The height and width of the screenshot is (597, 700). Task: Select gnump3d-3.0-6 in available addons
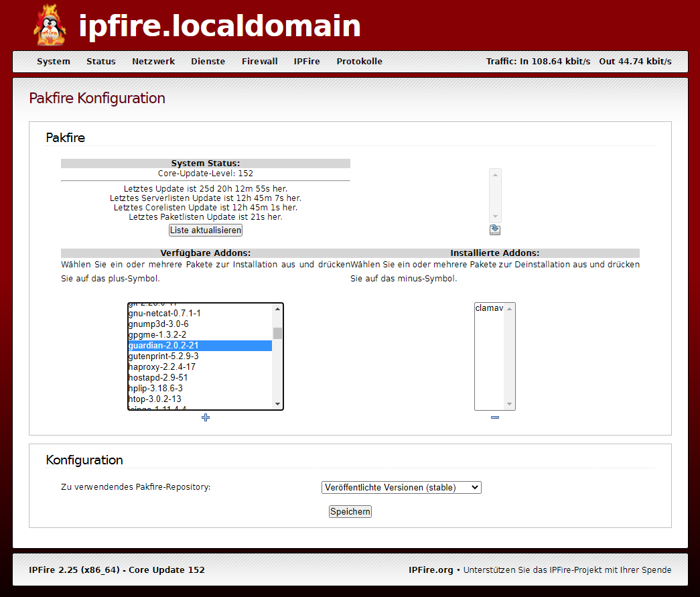200,324
